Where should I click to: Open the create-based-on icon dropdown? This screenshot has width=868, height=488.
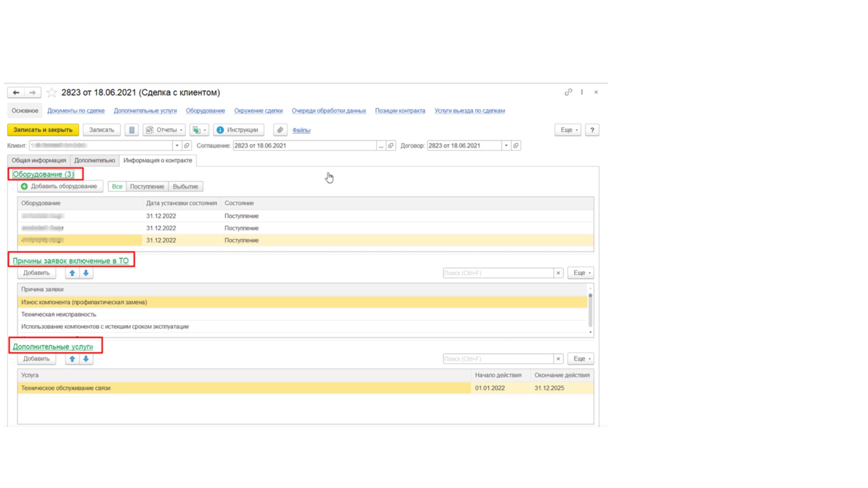(199, 130)
